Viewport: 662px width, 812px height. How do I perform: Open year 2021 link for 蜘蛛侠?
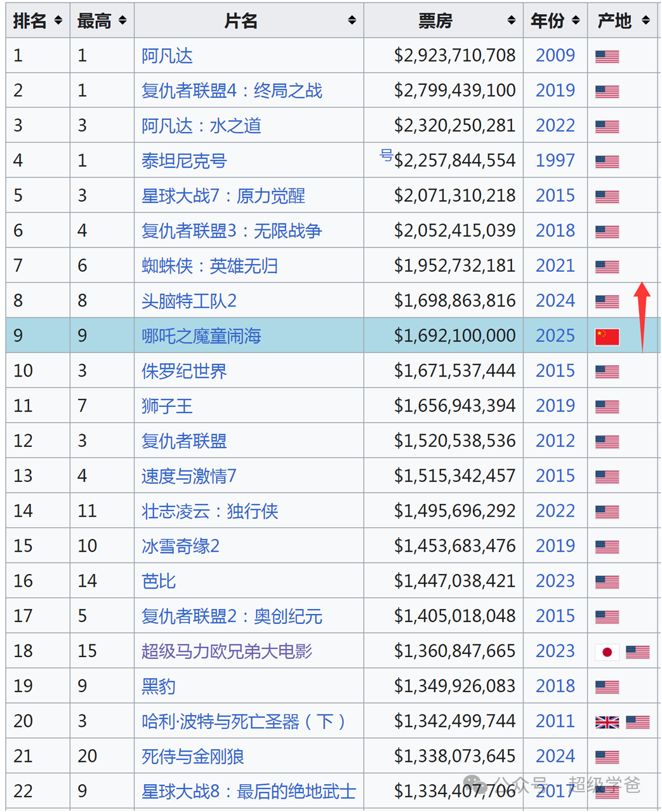(555, 265)
